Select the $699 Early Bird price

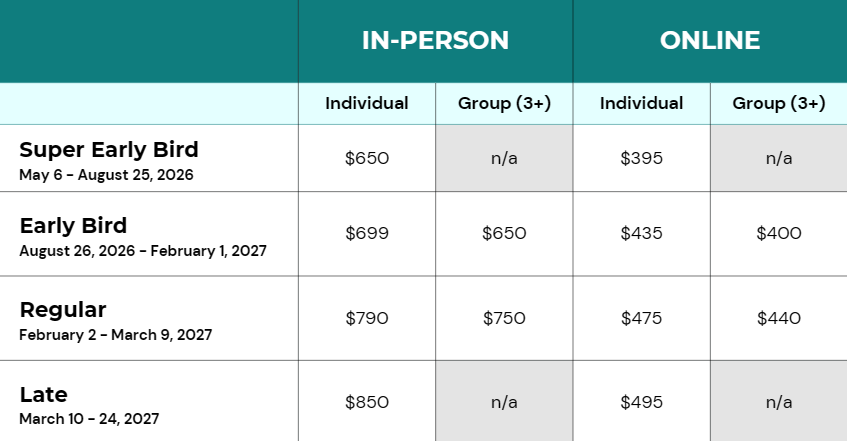367,234
